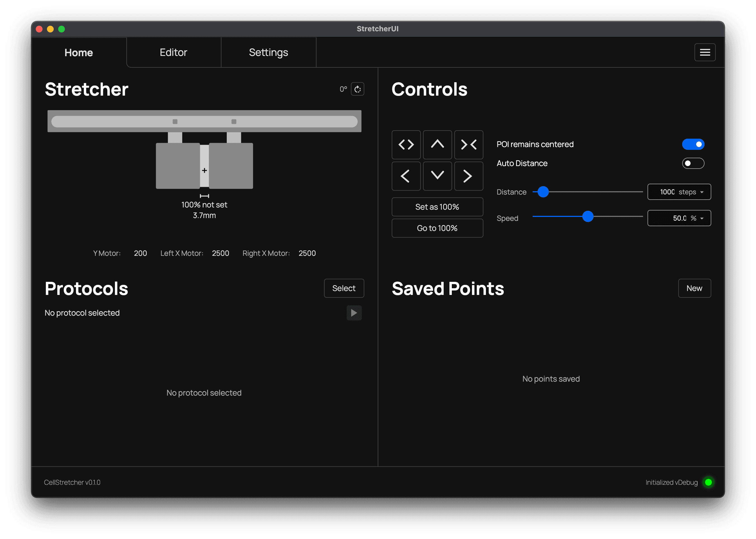Click the move-right arrow button
Viewport: 756px width, 539px height.
(468, 176)
